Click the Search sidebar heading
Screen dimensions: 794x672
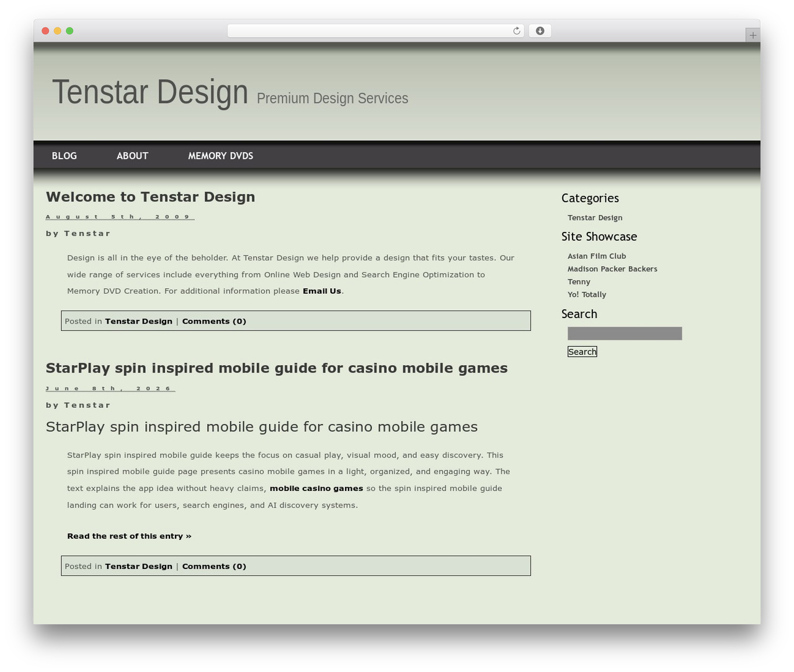[579, 314]
